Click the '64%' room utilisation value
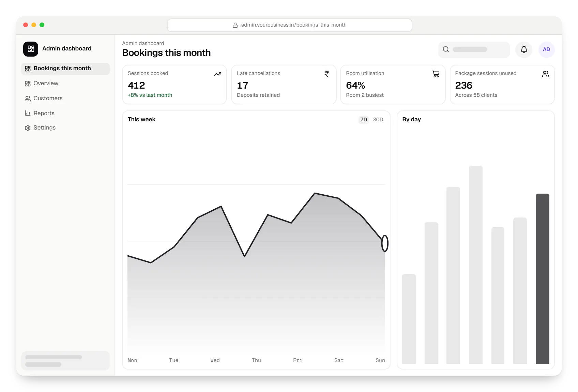This screenshot has height=392, width=578. pos(355,85)
